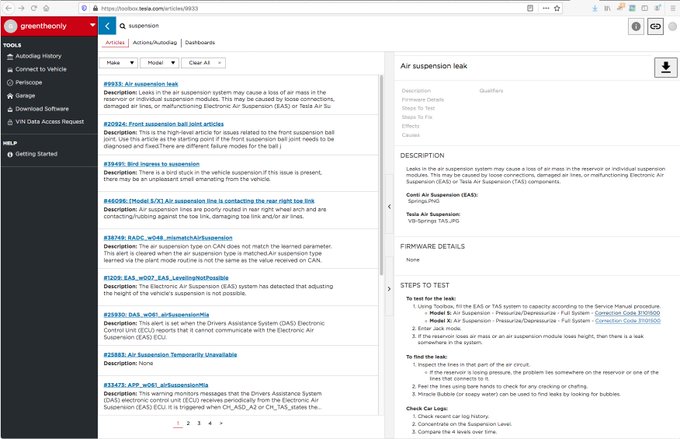Screen dimensions: 680x439
Task: Switch to the Dashboards tab
Action: pos(200,43)
